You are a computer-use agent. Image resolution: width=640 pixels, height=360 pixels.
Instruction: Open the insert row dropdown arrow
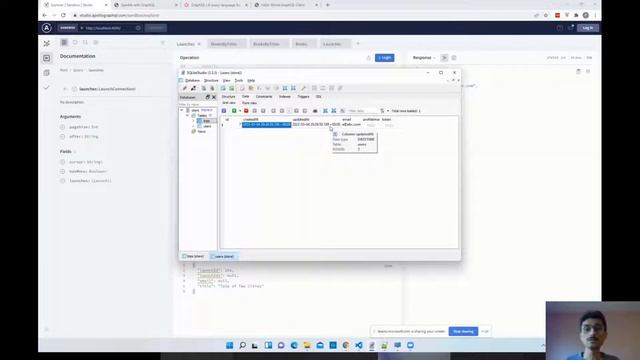coord(240,111)
